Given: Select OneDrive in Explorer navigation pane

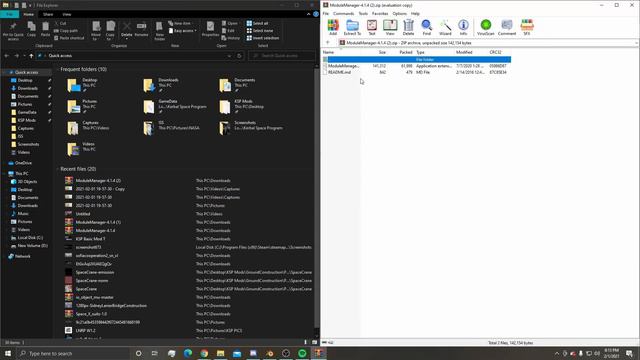Looking at the screenshot, I should (x=23, y=163).
